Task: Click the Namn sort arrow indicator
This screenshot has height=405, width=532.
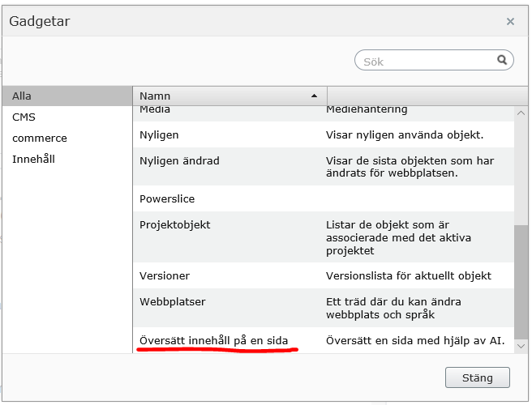Action: click(314, 96)
